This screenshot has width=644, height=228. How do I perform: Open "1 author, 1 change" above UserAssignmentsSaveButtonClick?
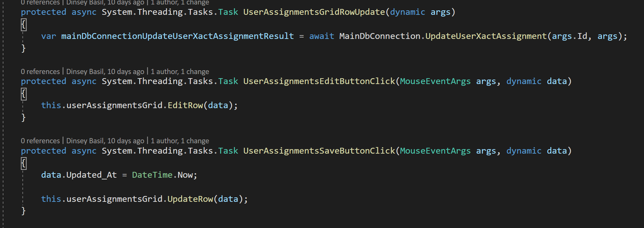180,141
